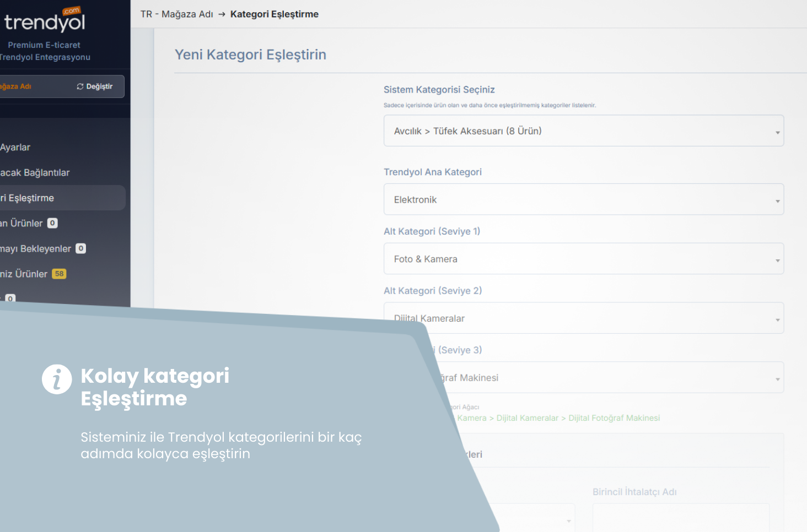Click the arrow on the Dijital Kameralar dropdown
This screenshot has height=532, width=807.
click(x=777, y=319)
